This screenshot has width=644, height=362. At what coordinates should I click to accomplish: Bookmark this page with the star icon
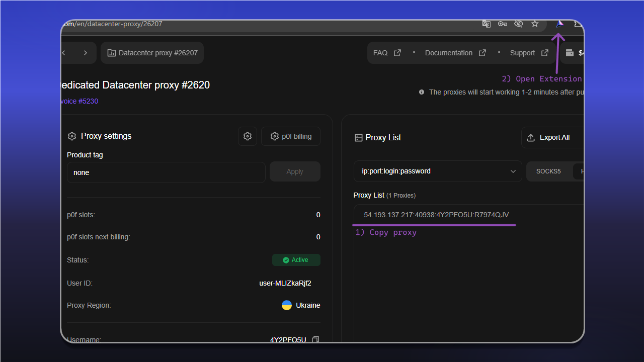tap(535, 24)
